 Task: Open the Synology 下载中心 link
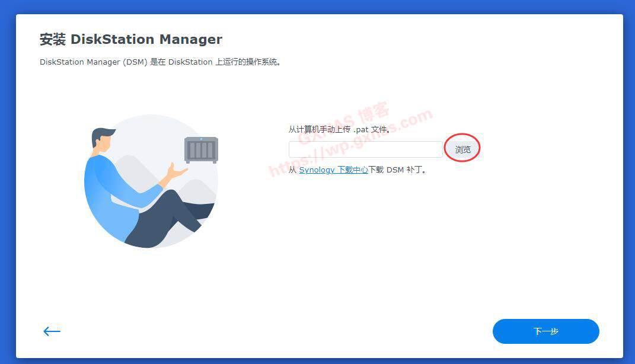click(x=333, y=170)
